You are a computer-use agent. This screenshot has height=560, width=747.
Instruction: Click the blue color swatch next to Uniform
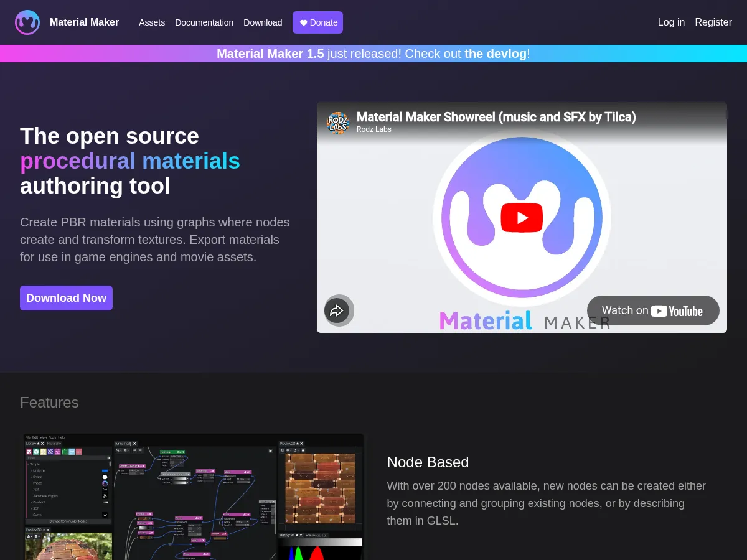click(105, 470)
